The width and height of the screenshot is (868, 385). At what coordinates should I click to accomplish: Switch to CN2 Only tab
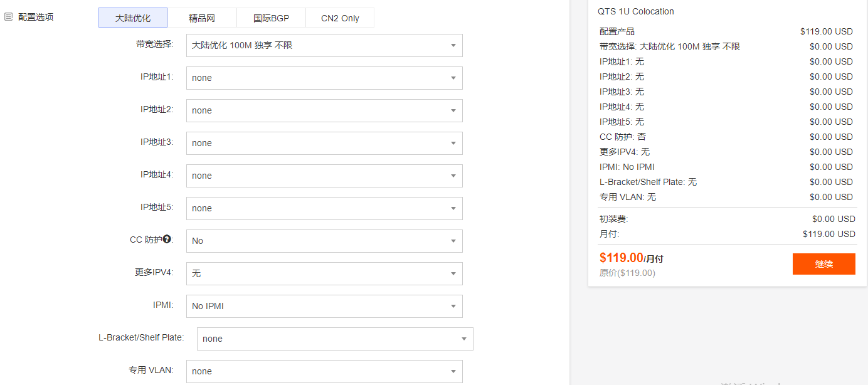[x=340, y=18]
